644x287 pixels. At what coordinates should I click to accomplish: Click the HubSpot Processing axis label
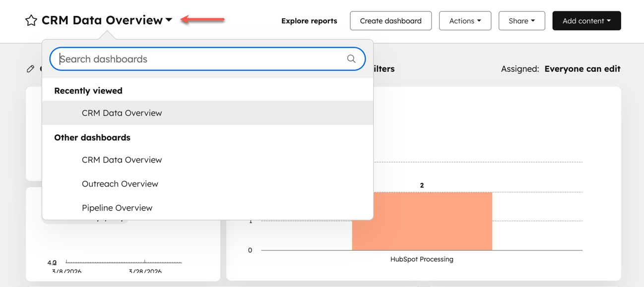pos(422,259)
